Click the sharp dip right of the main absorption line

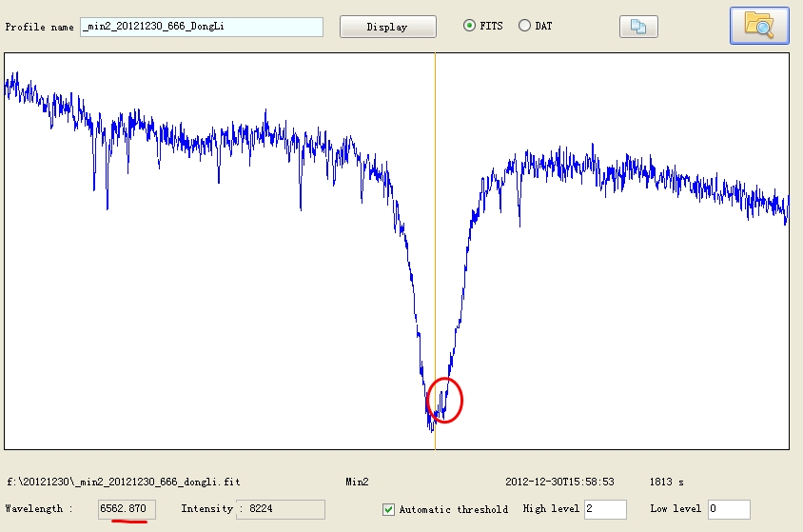pos(519,221)
